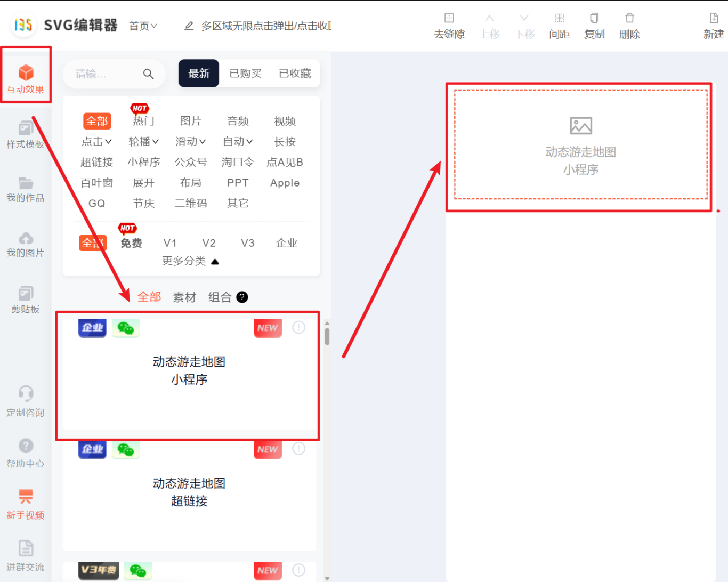728x582 pixels.
Task: Select 动态游走地图 超链接 template card
Action: (x=189, y=496)
